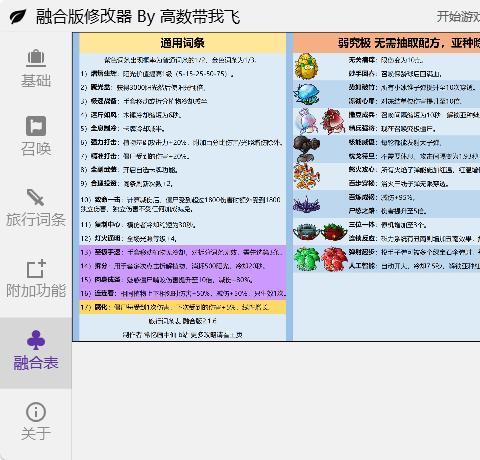Click the blue ice plant icon
The image size is (480, 460).
(x=306, y=94)
